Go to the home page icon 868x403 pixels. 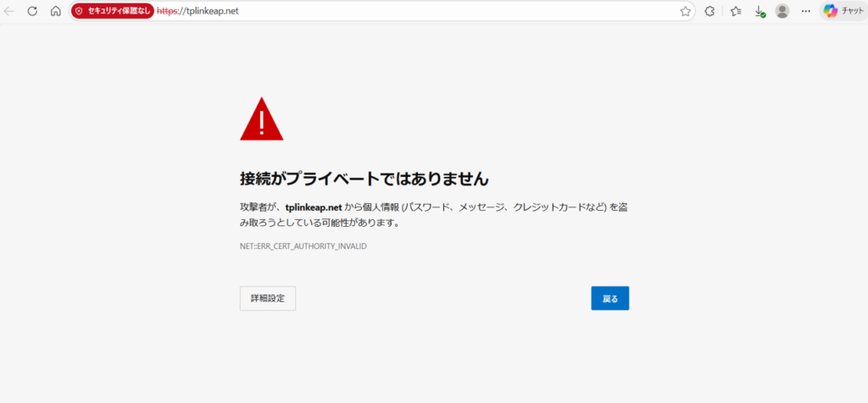55,11
